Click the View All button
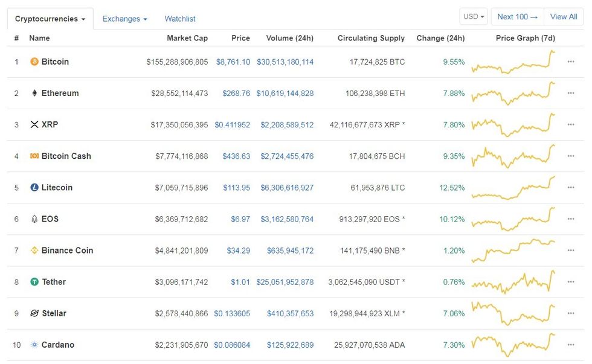The width and height of the screenshot is (592, 364). pyautogui.click(x=564, y=17)
